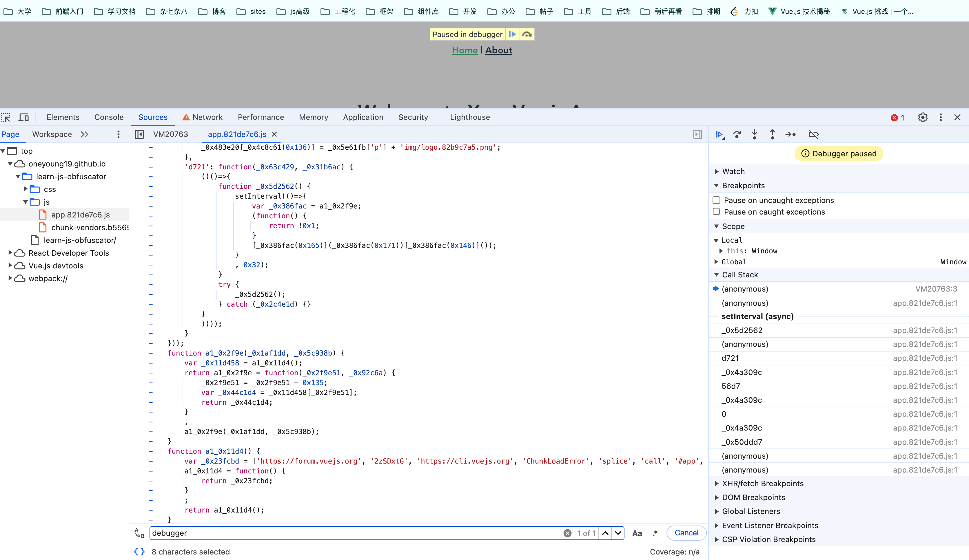Click Deactivate breakpoints icon
The width and height of the screenshot is (969, 560).
(x=814, y=135)
